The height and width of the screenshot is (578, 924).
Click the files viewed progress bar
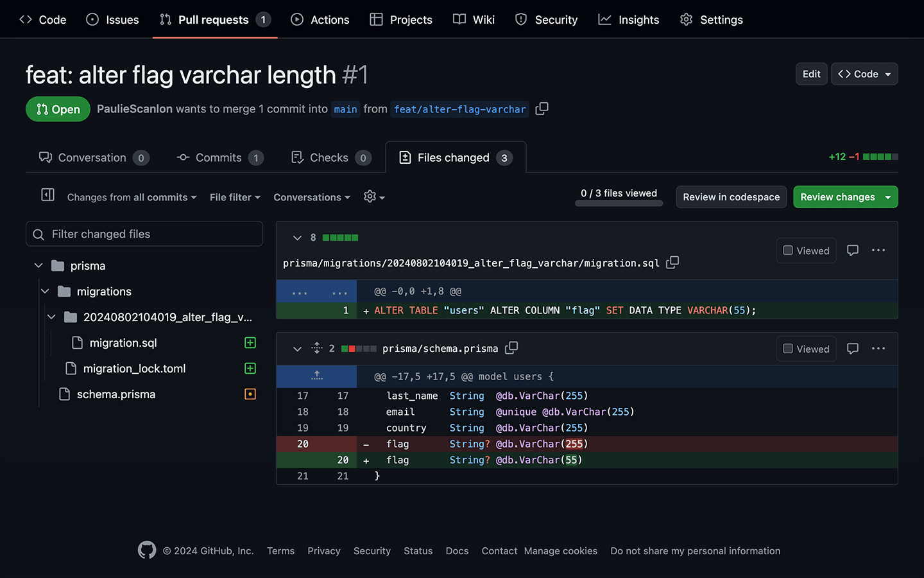(x=619, y=204)
